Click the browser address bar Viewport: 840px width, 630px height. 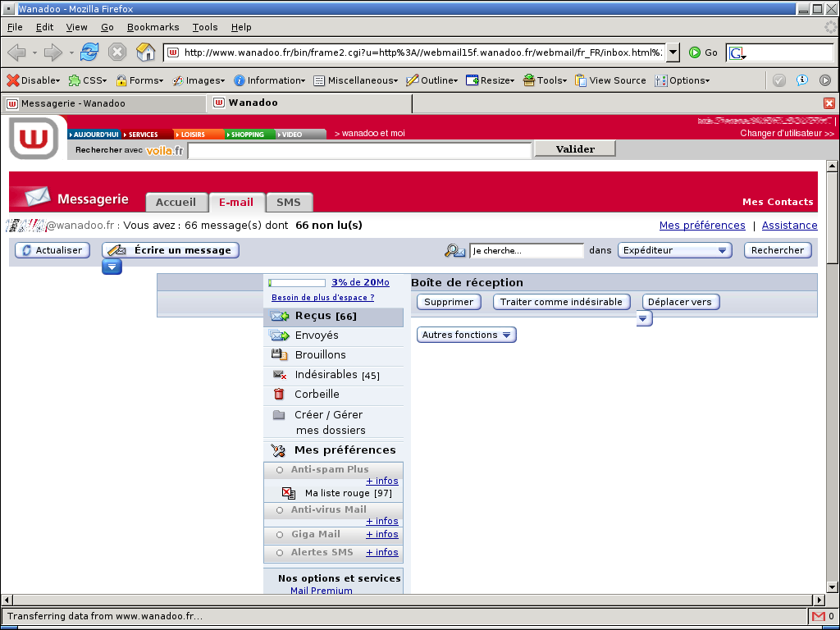[414, 52]
